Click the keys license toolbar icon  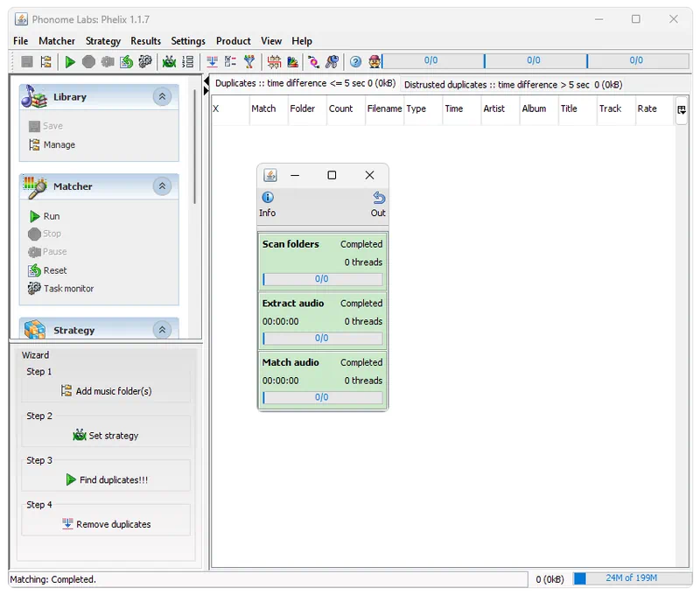332,61
